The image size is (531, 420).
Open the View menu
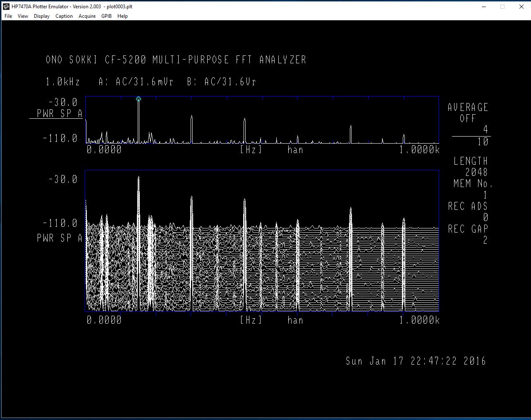coord(23,16)
